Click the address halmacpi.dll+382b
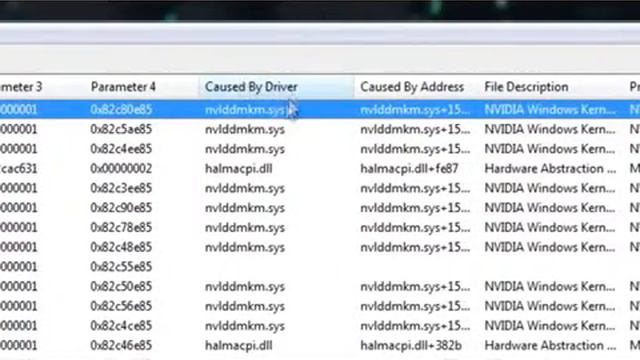Screen dimensions: 640x360 (411, 345)
